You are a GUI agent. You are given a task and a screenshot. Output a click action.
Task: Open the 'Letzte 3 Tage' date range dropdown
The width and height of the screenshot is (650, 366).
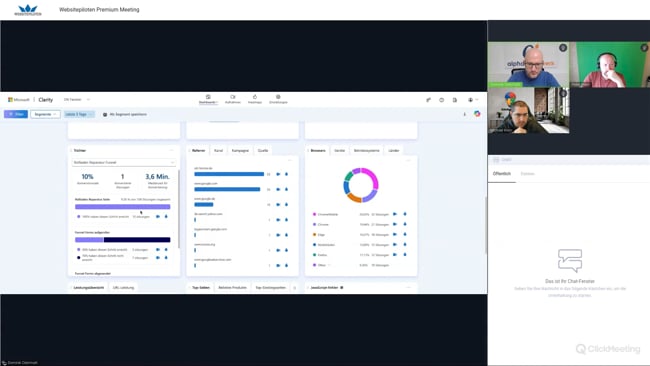point(79,114)
